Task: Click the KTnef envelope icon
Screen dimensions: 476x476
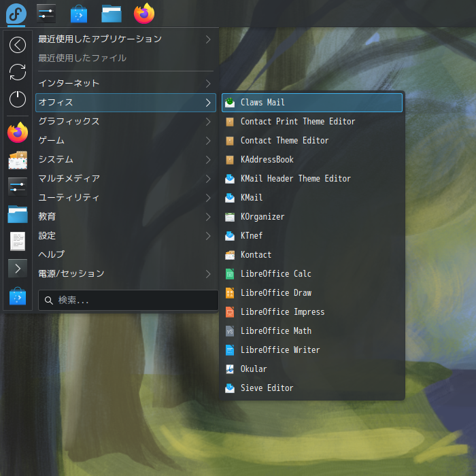Action: click(x=230, y=236)
